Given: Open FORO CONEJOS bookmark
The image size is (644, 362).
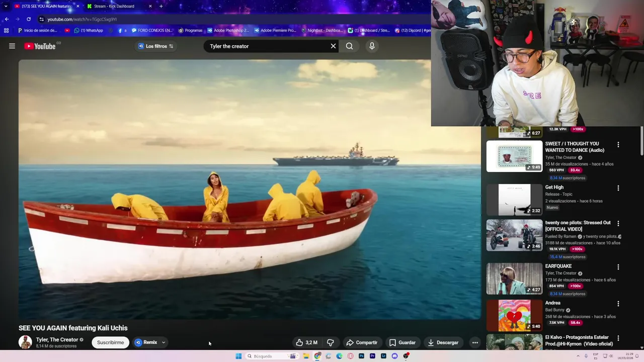Looking at the screenshot, I should 151,30.
